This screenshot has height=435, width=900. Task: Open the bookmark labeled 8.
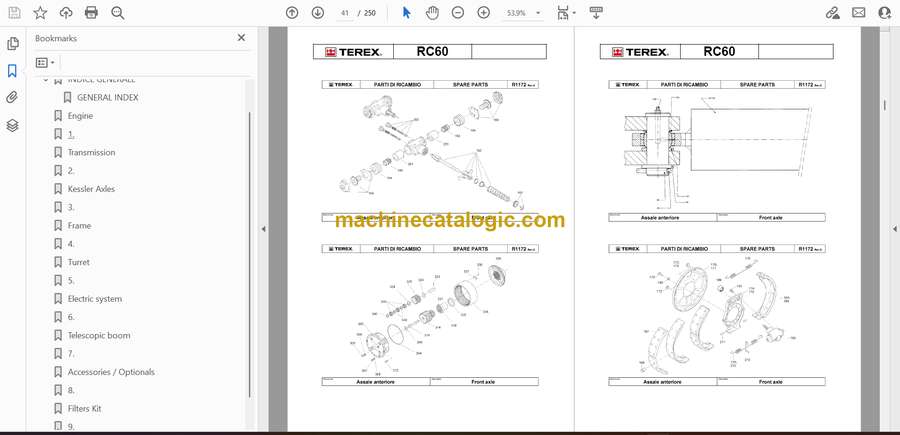coord(71,390)
